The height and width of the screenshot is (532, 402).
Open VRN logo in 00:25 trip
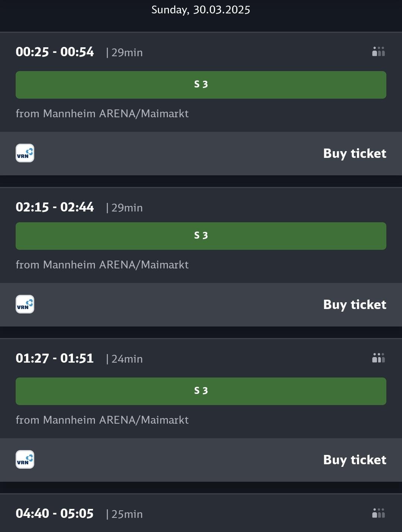[25, 153]
